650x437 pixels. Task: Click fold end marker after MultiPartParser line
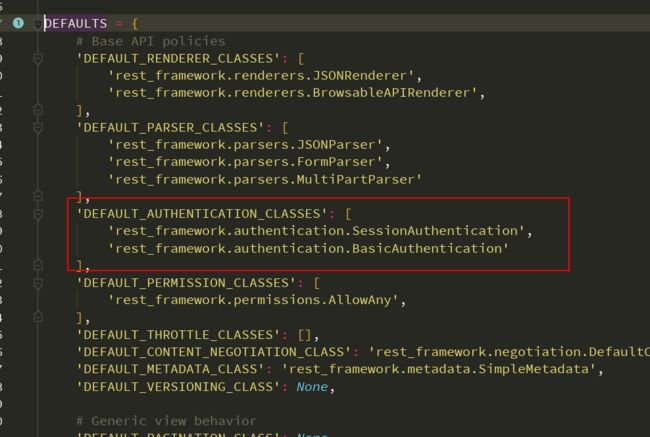click(x=38, y=195)
